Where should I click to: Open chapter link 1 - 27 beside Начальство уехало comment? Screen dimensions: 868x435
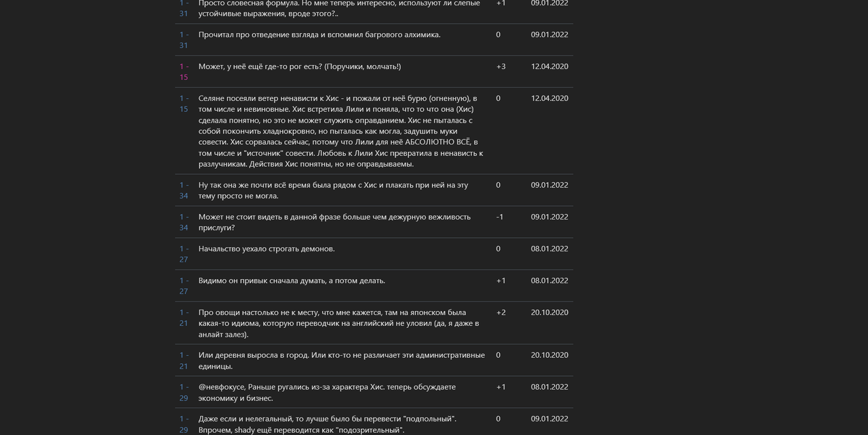pyautogui.click(x=184, y=254)
